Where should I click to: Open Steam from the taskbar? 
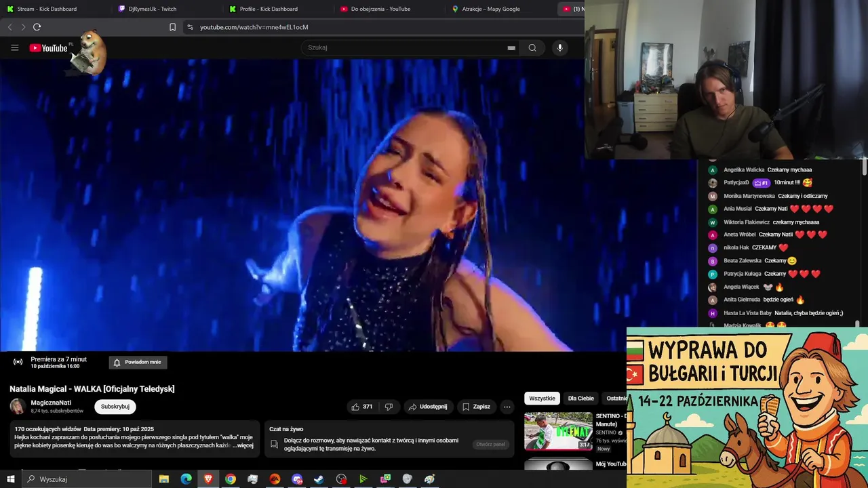[x=319, y=479]
